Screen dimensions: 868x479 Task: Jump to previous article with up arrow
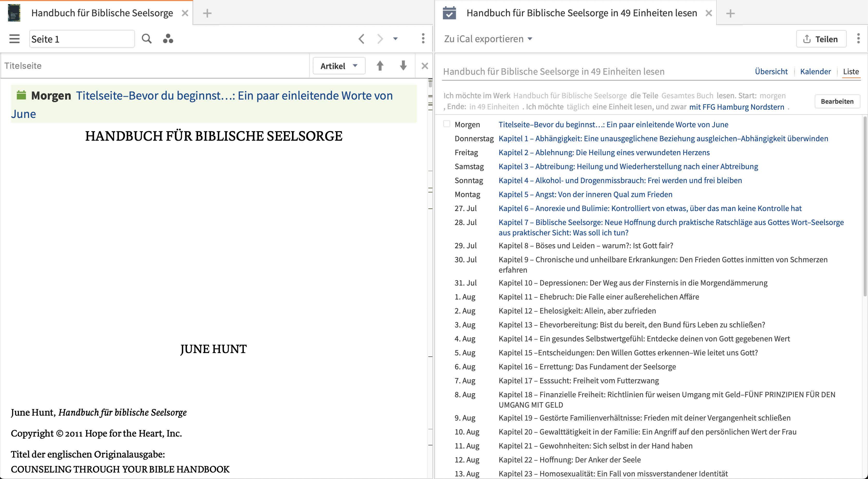tap(380, 66)
